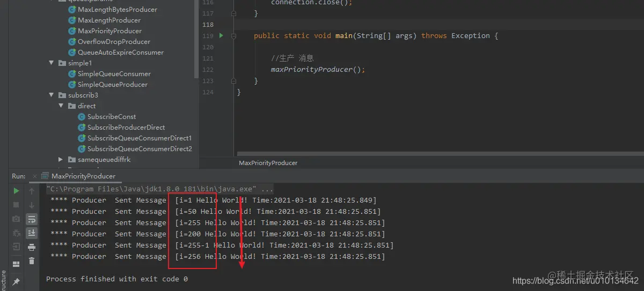Click the Run panel label
This screenshot has height=291, width=644.
point(19,176)
